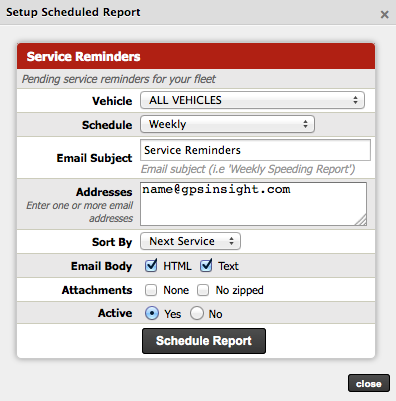Select the No radio button for Active
Screen dimensions: 396x401
pos(197,313)
